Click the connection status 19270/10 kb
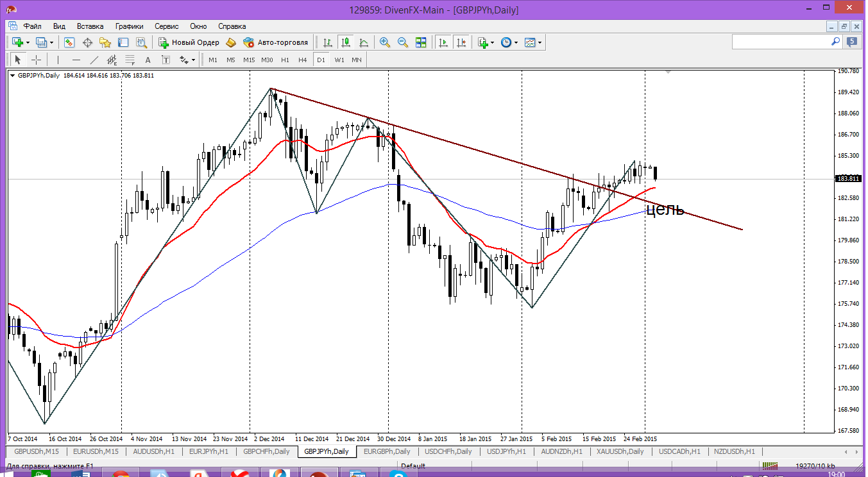The image size is (868, 477). [x=815, y=466]
